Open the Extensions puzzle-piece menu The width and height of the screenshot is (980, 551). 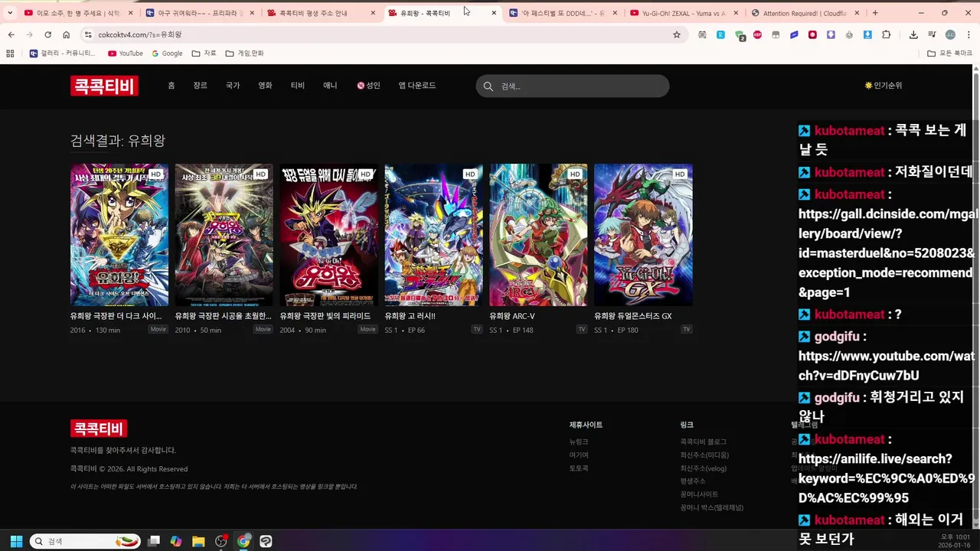(x=887, y=34)
